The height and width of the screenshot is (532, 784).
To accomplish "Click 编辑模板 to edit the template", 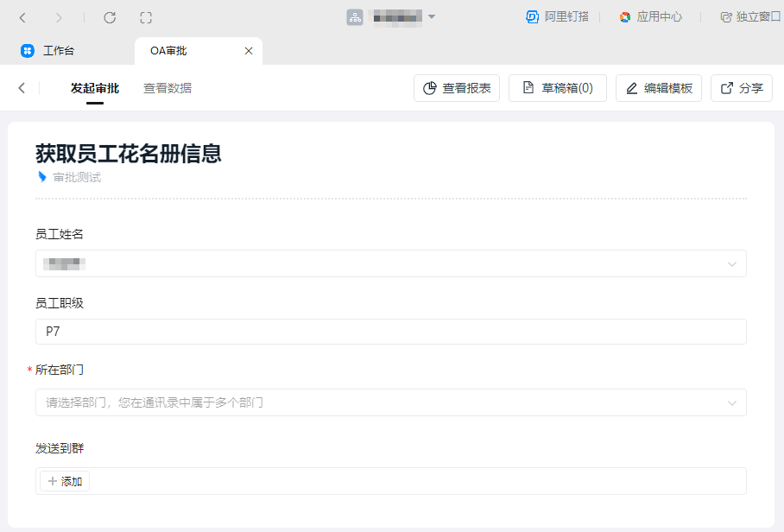I will pos(659,87).
